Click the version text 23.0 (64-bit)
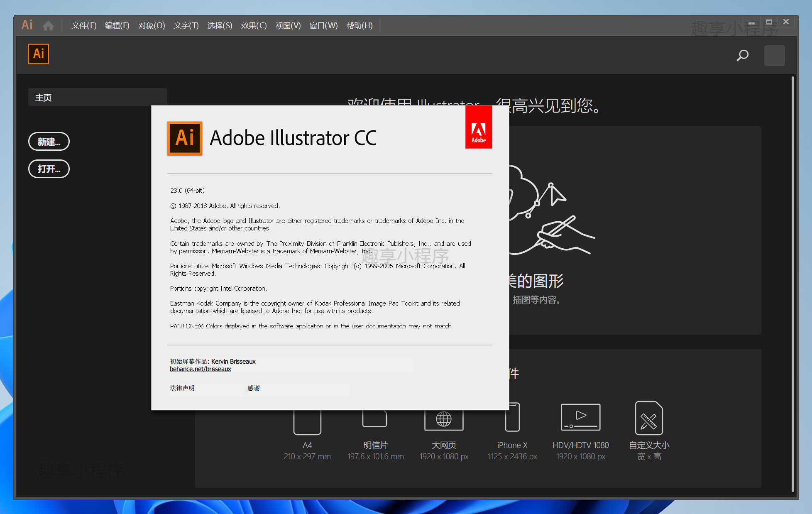Image resolution: width=812 pixels, height=514 pixels. 187,191
